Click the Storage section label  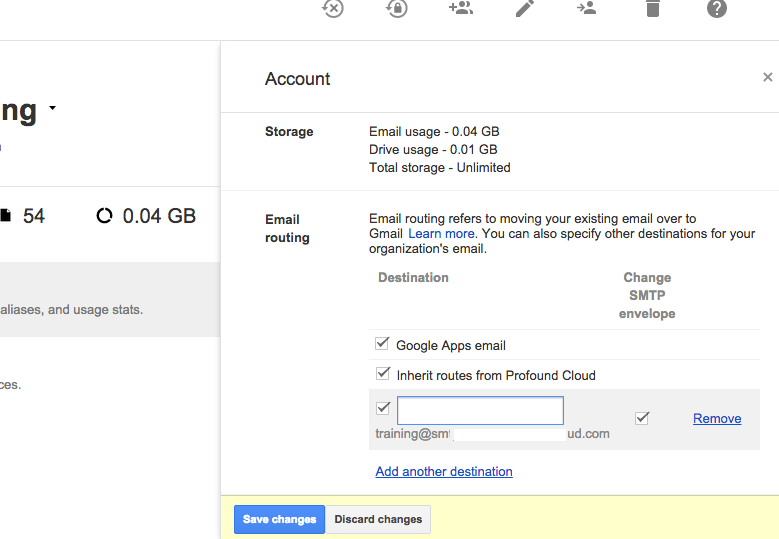click(x=289, y=132)
